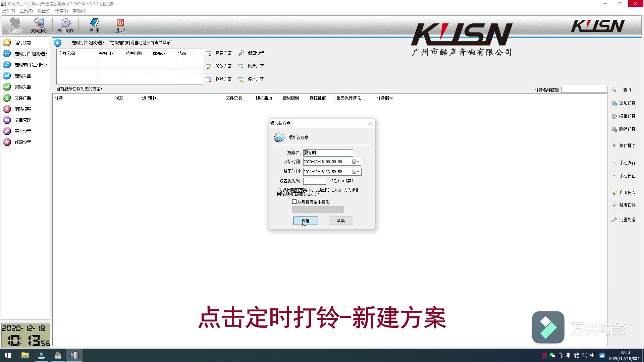Open 节目管理 in the sidebar
644x362 pixels.
click(23, 120)
